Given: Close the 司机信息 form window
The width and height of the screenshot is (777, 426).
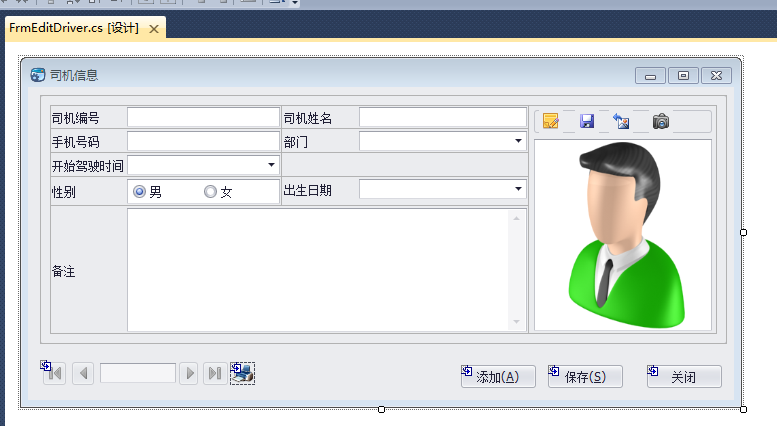Looking at the screenshot, I should tap(717, 76).
